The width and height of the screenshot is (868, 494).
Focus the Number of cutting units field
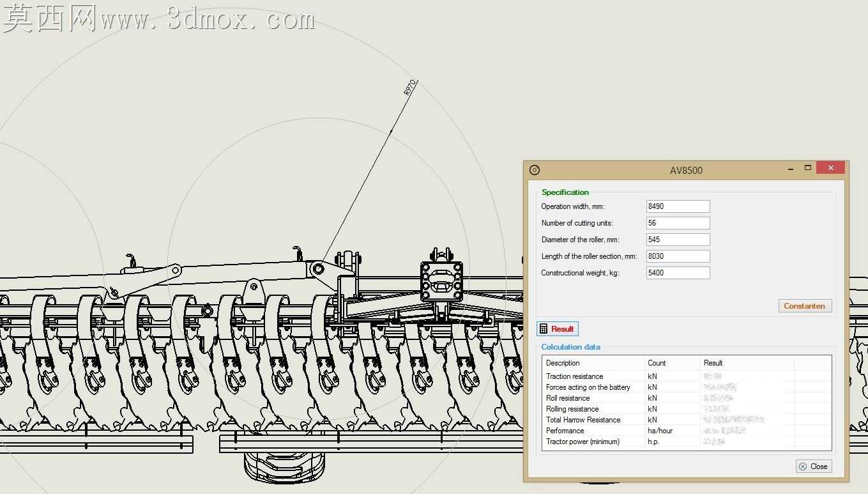coord(678,223)
